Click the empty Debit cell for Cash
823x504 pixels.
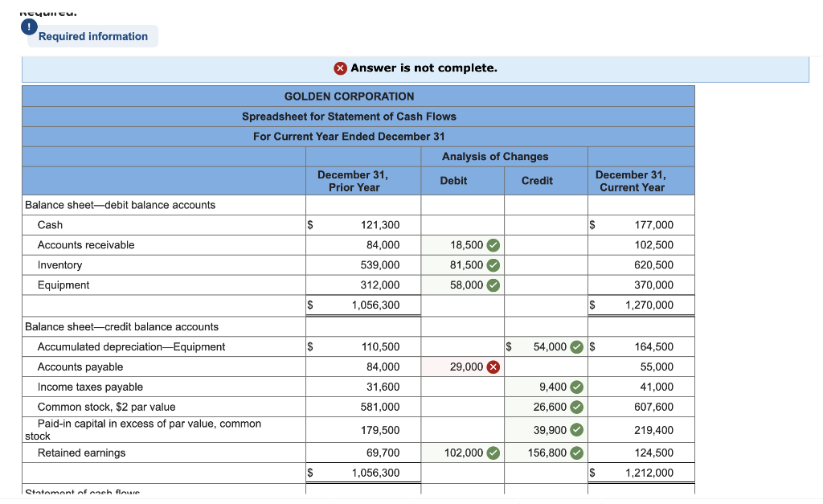(x=462, y=224)
